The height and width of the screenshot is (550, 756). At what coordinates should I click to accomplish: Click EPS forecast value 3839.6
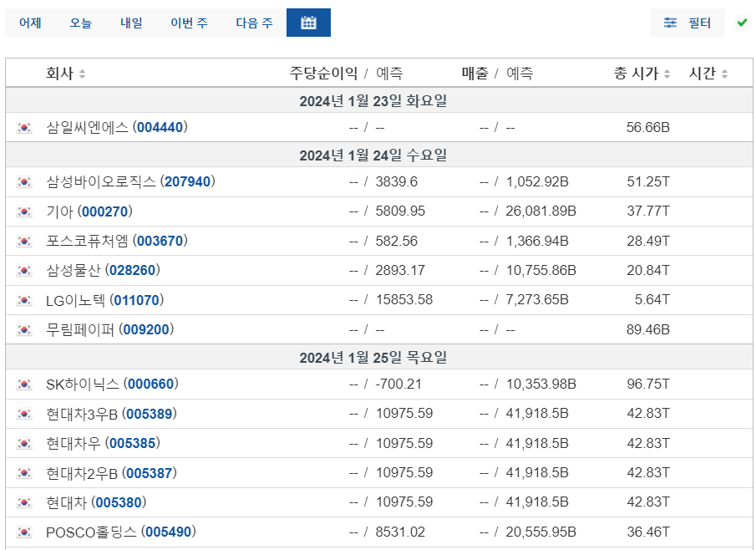[x=396, y=182]
